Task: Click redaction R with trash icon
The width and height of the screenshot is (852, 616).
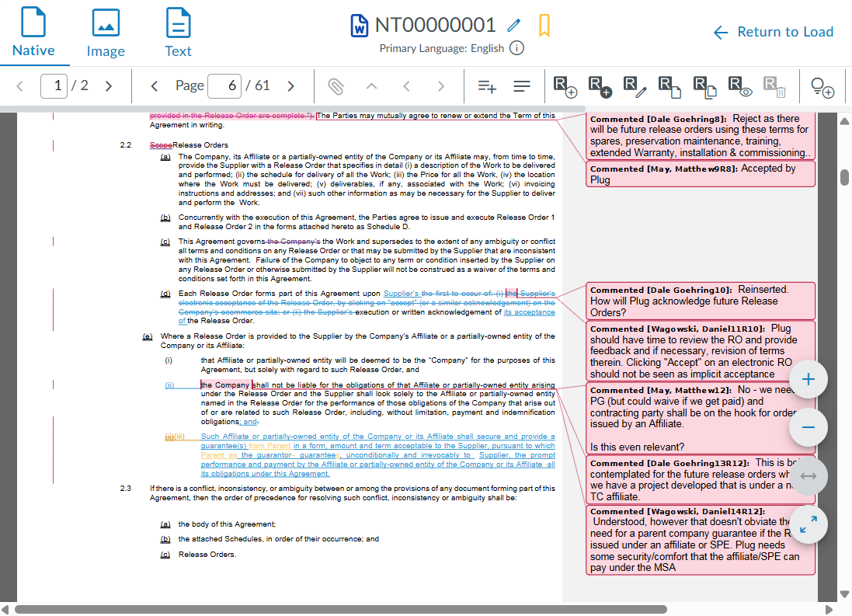Action: pyautogui.click(x=774, y=86)
